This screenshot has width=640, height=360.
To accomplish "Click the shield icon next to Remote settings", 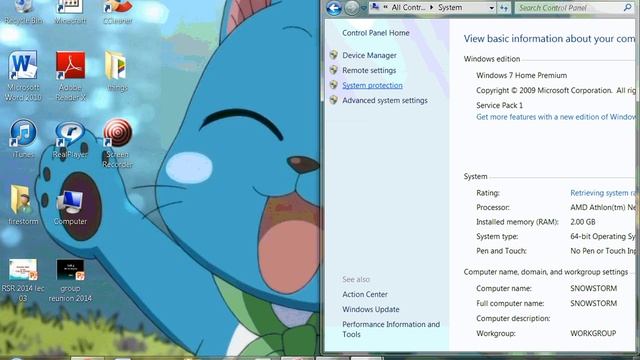I will click(x=333, y=70).
